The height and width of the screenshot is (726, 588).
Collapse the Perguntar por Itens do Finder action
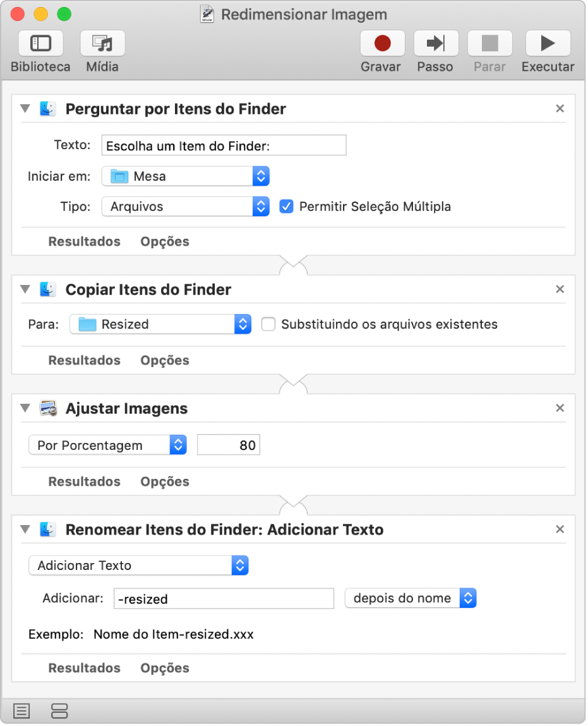25,109
